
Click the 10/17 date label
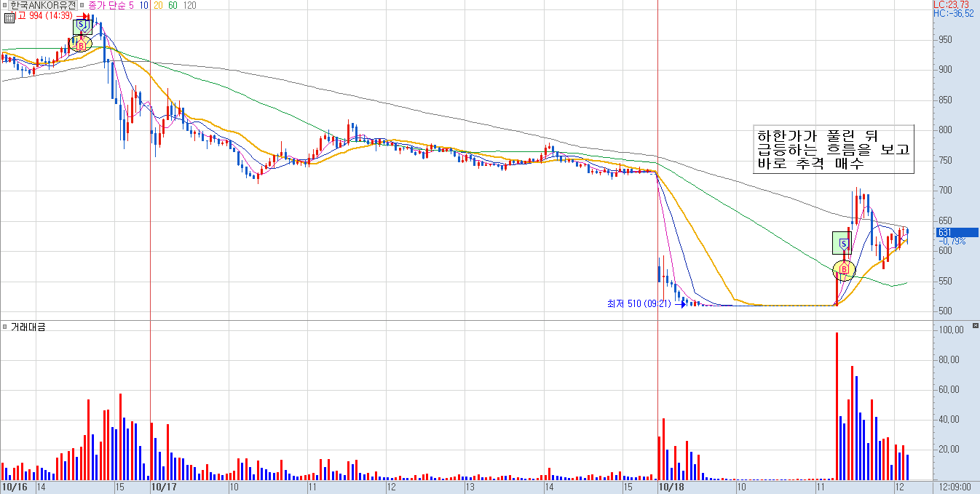[x=164, y=487]
